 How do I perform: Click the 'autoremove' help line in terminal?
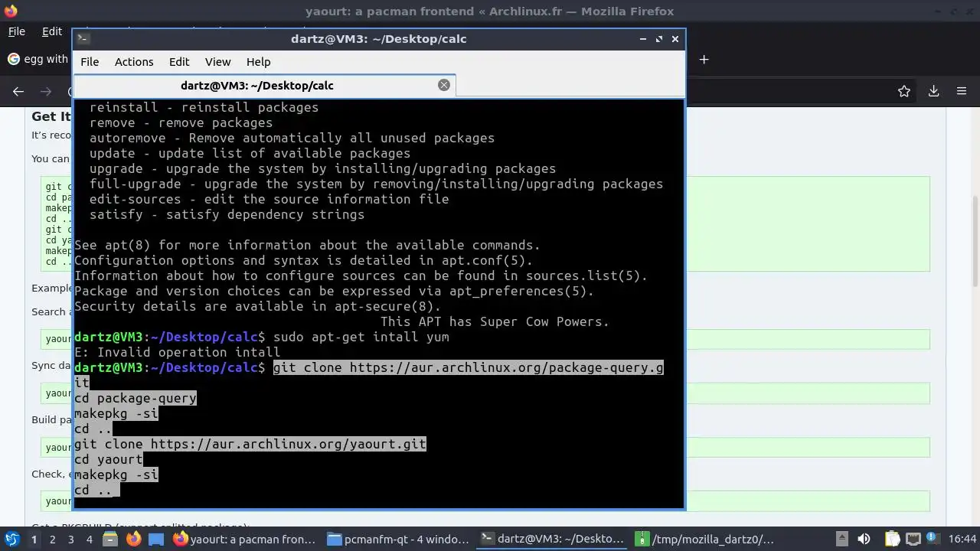click(x=292, y=138)
